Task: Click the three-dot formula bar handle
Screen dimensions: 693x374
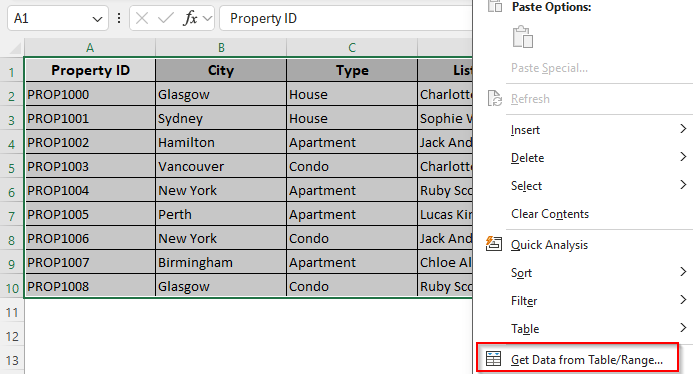Action: [118, 18]
